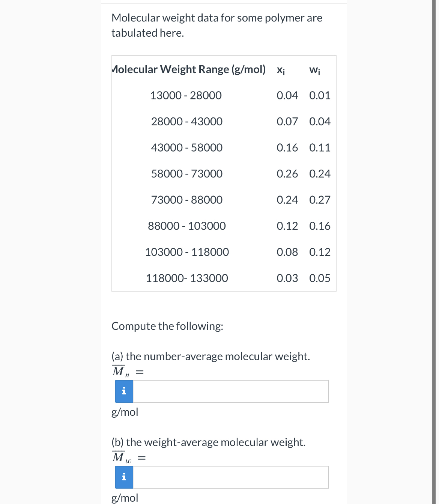Select the 118000- 133000 table row
This screenshot has width=439, height=504.
pos(187,278)
